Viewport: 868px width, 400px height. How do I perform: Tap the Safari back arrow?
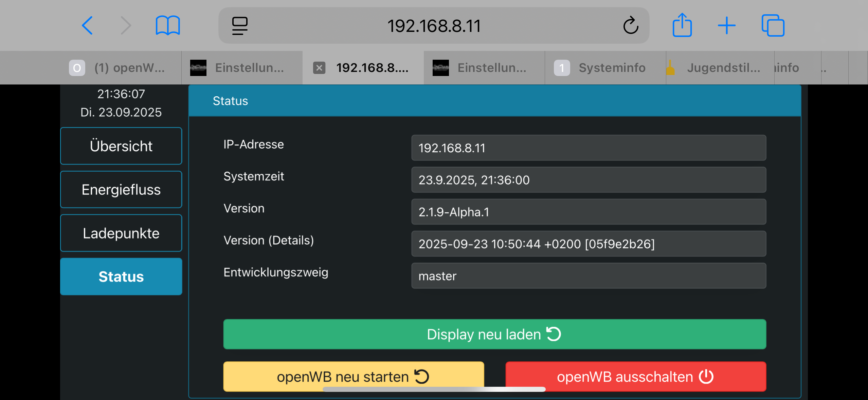(x=87, y=25)
